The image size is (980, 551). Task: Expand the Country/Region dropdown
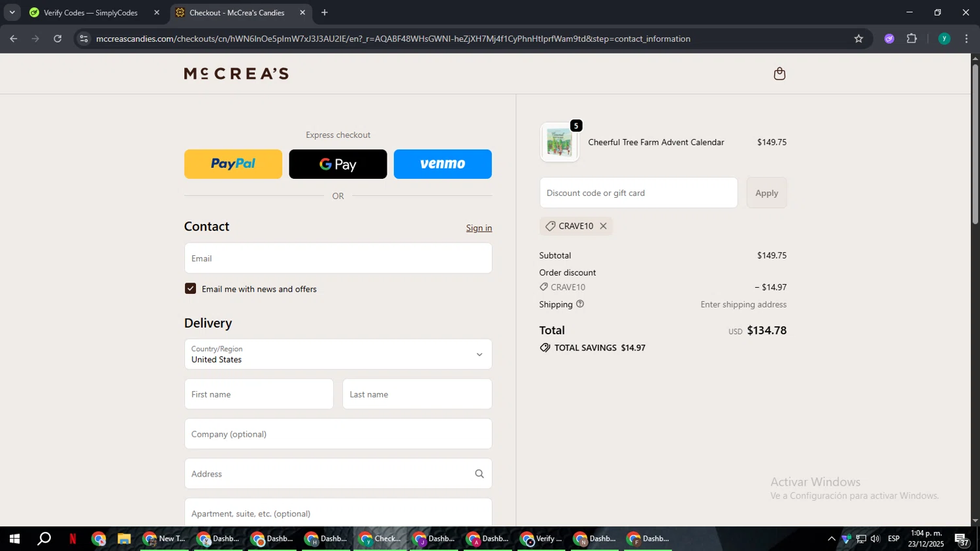pos(338,354)
